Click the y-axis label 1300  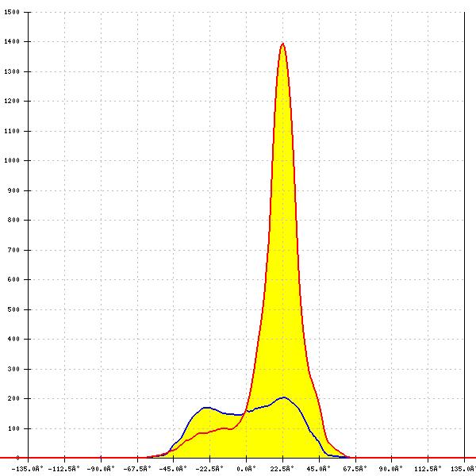click(12, 71)
